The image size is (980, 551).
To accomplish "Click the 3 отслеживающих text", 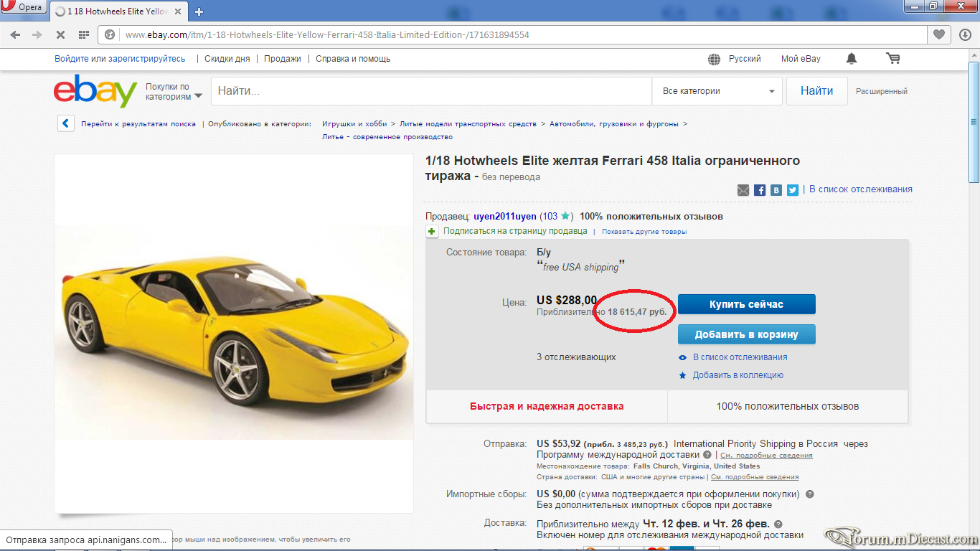I will [x=576, y=357].
